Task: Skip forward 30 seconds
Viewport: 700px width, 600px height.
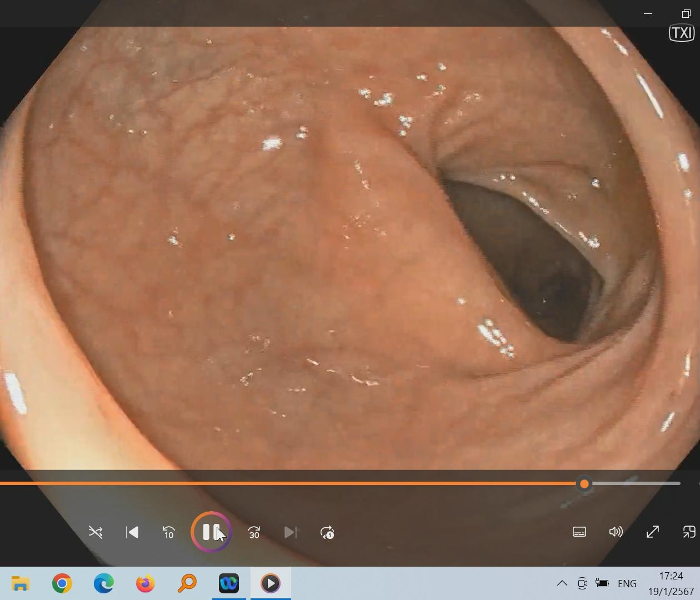Action: click(x=254, y=532)
